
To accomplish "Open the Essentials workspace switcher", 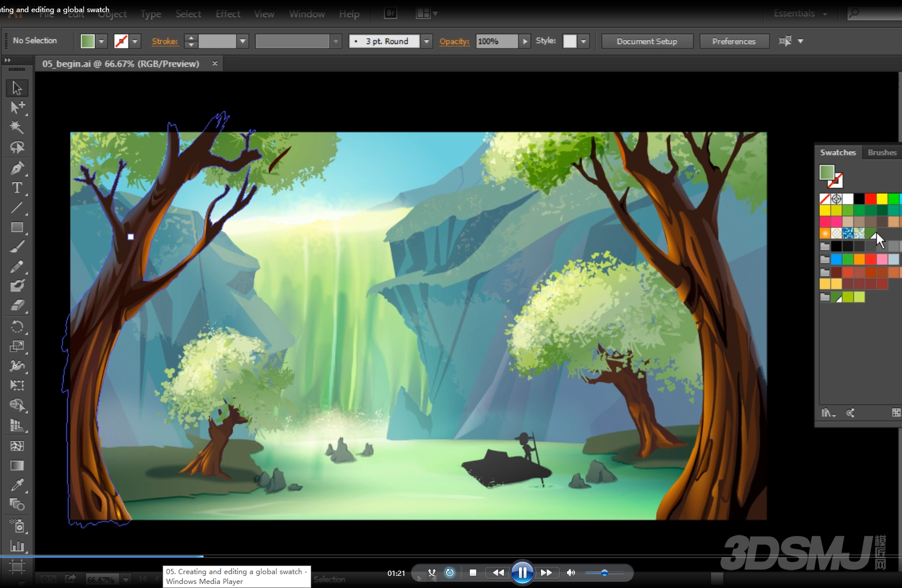I will [x=800, y=13].
